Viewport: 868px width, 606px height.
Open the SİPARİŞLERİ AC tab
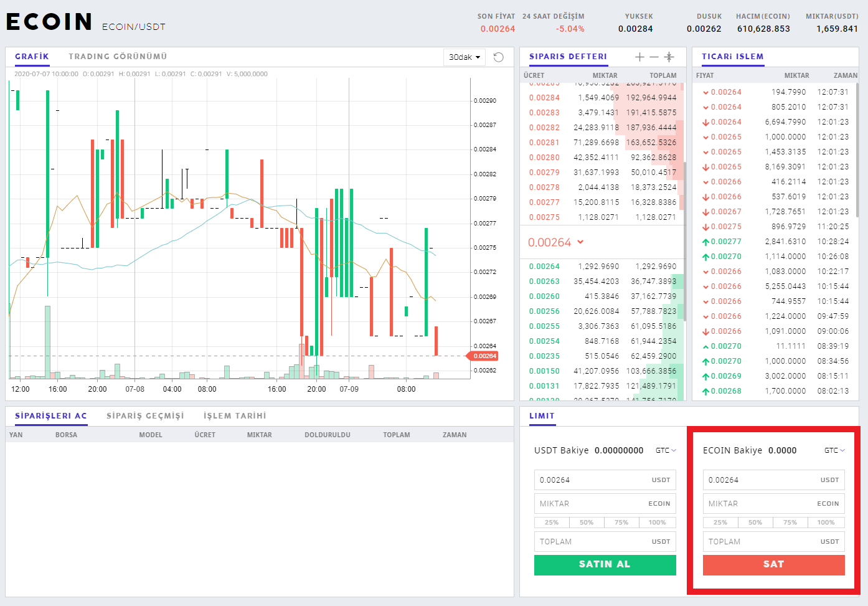tap(51, 416)
